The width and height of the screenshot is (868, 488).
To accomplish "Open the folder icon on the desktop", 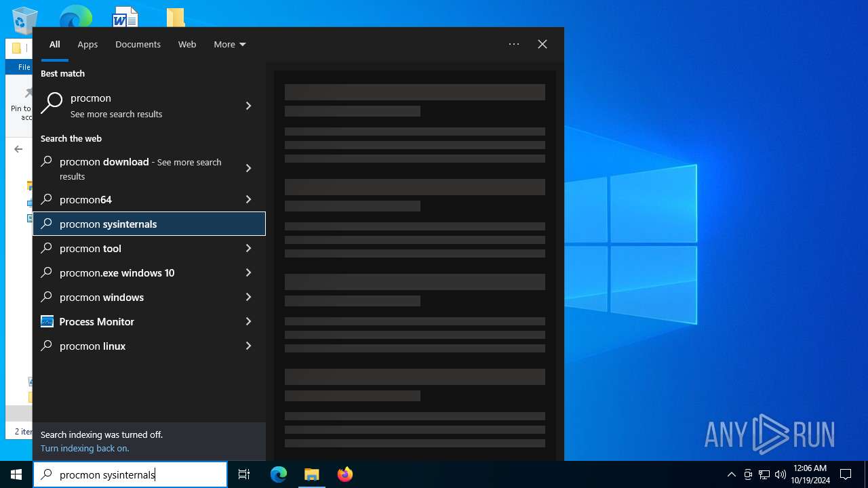I will (176, 18).
